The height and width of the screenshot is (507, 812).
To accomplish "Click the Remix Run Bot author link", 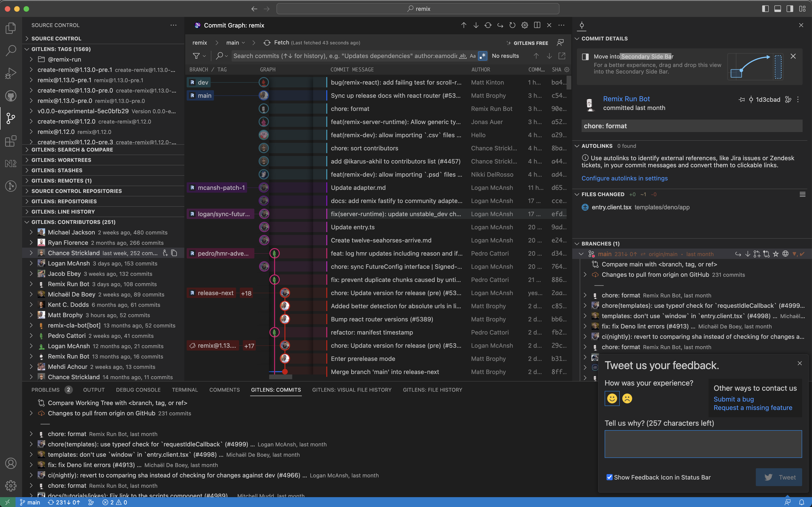I will (x=626, y=99).
